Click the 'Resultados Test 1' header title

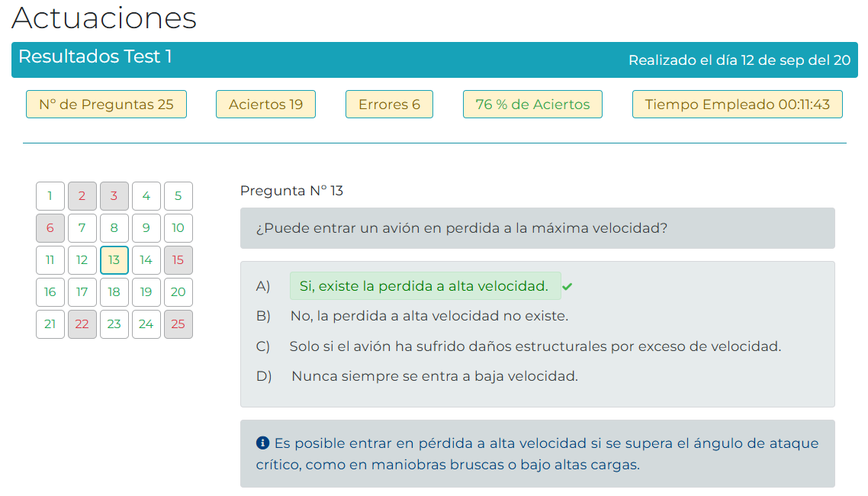click(95, 56)
